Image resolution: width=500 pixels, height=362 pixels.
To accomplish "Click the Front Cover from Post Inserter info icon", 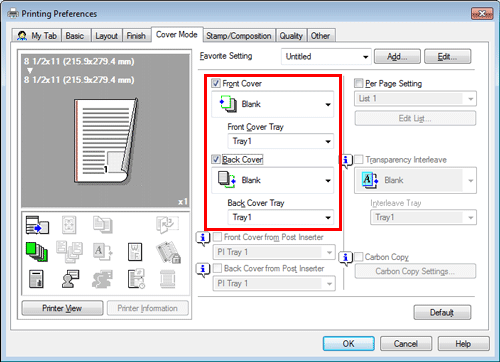I will [x=203, y=238].
